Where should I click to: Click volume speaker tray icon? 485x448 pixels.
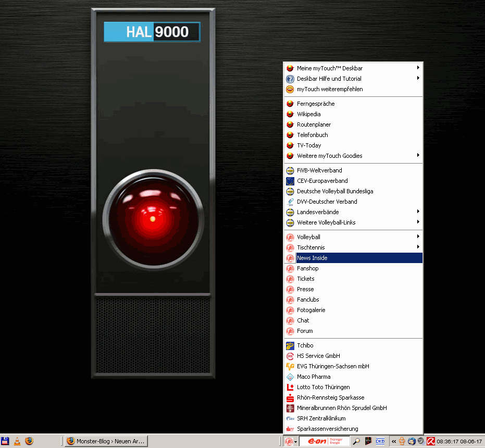(x=421, y=441)
